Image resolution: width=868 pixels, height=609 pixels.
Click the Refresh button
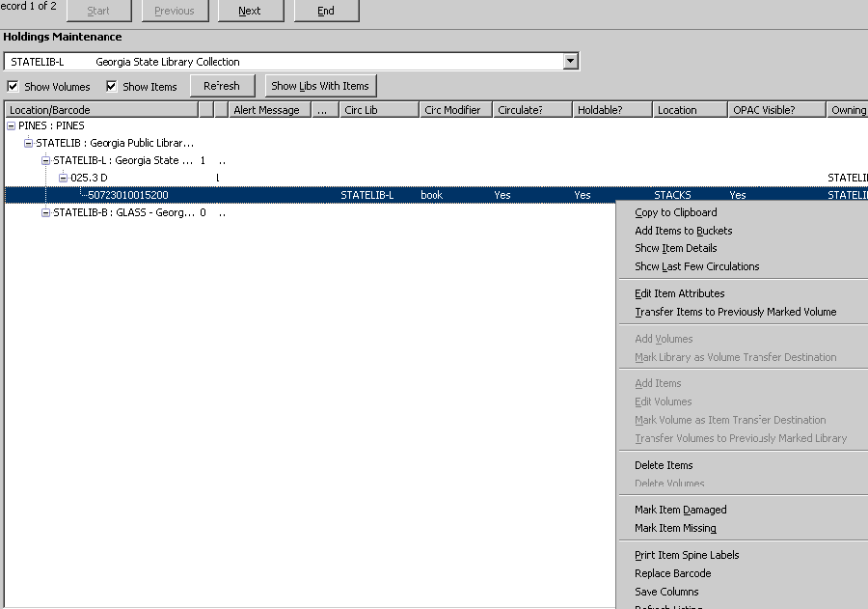coord(222,86)
